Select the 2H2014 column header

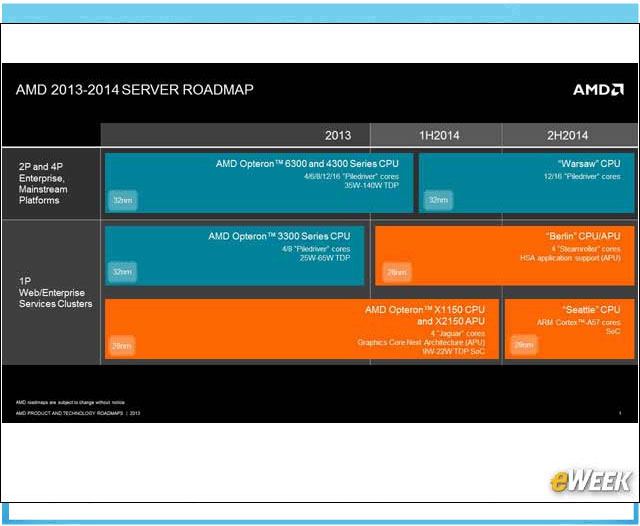567,136
